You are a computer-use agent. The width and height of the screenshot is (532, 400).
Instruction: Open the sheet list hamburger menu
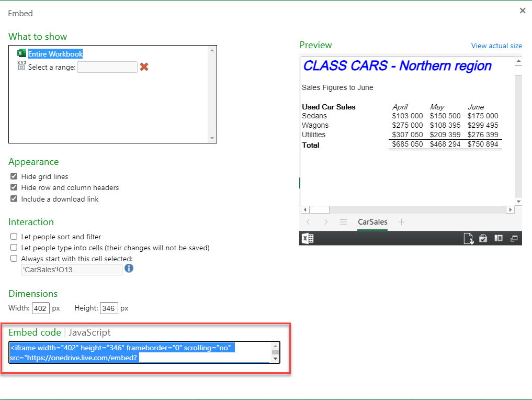(x=344, y=222)
